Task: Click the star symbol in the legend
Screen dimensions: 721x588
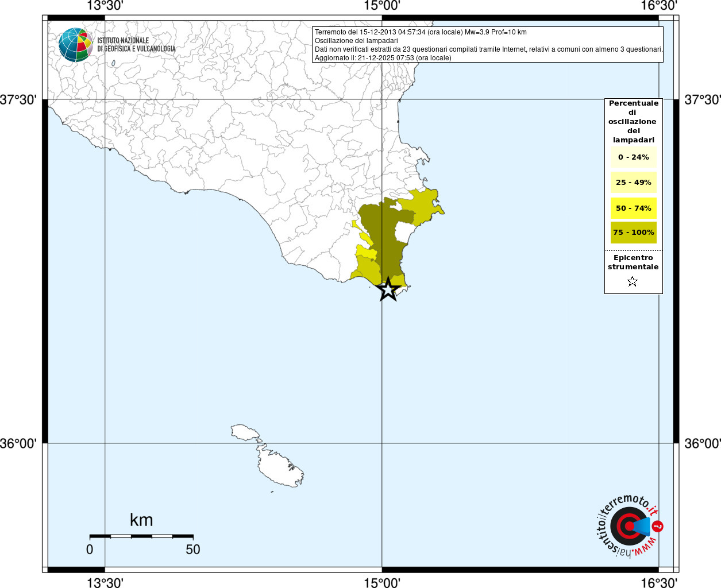Action: tap(633, 281)
